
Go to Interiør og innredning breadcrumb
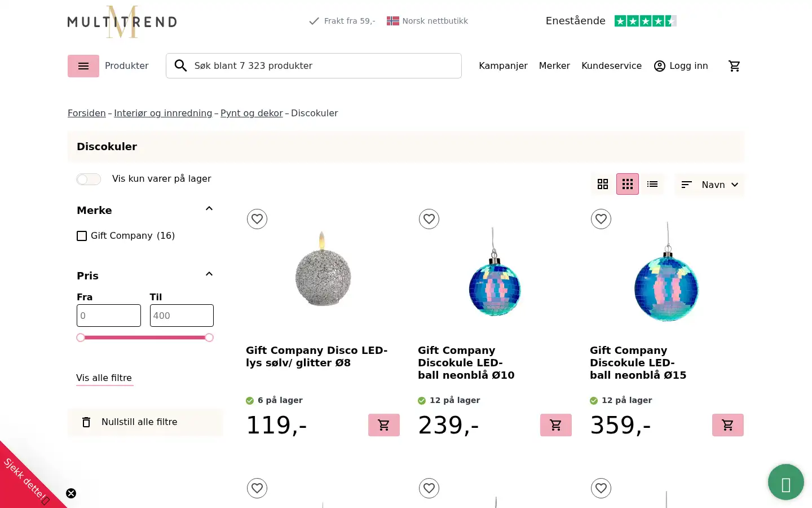coord(163,113)
